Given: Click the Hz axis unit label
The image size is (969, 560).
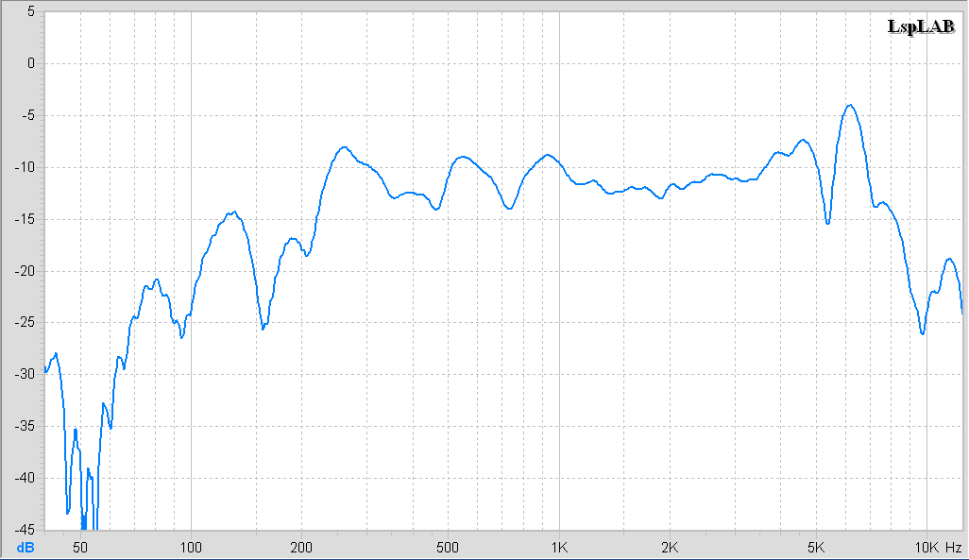Looking at the screenshot, I should click(x=954, y=548).
